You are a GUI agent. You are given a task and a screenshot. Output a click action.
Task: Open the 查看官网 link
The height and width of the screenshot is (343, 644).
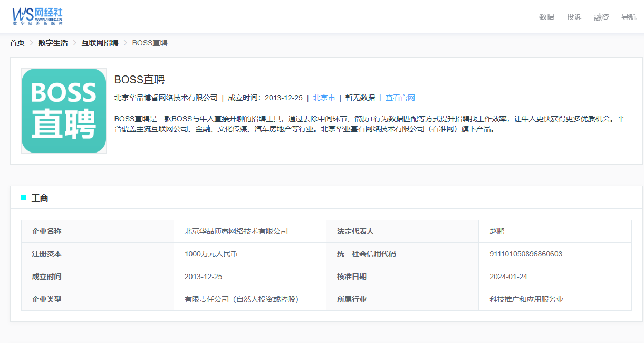click(x=400, y=98)
